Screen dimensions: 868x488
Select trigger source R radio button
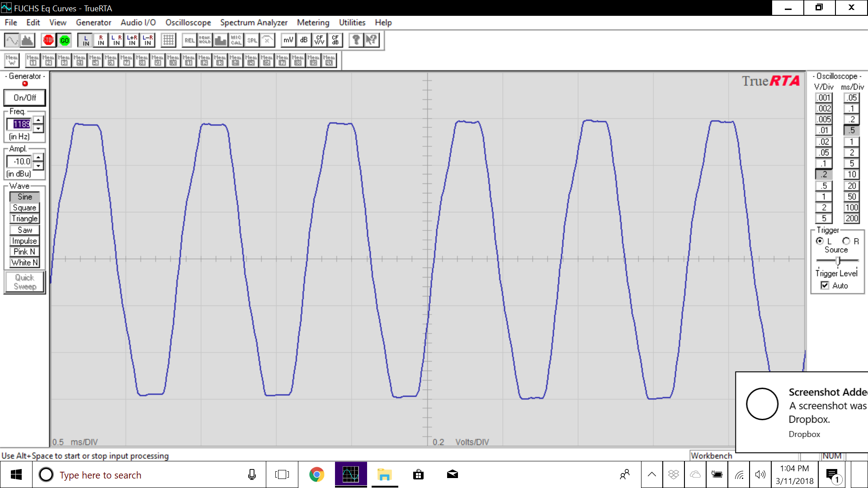[846, 241]
